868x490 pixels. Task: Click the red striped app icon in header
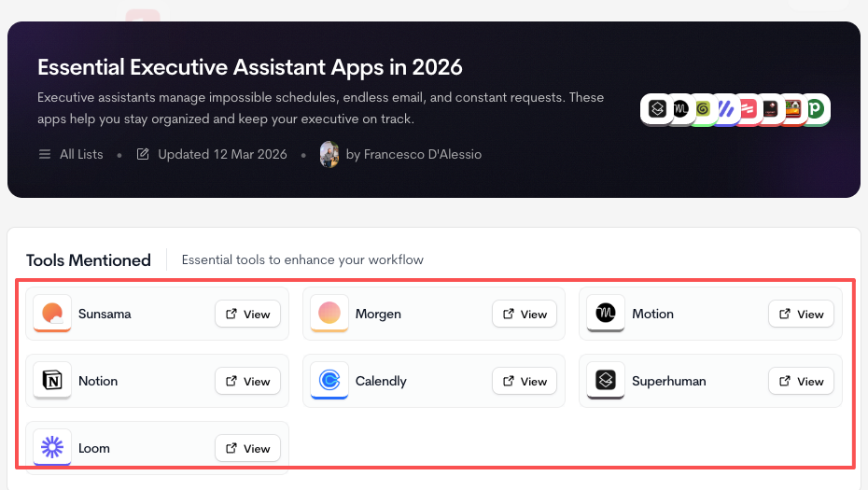(x=749, y=109)
